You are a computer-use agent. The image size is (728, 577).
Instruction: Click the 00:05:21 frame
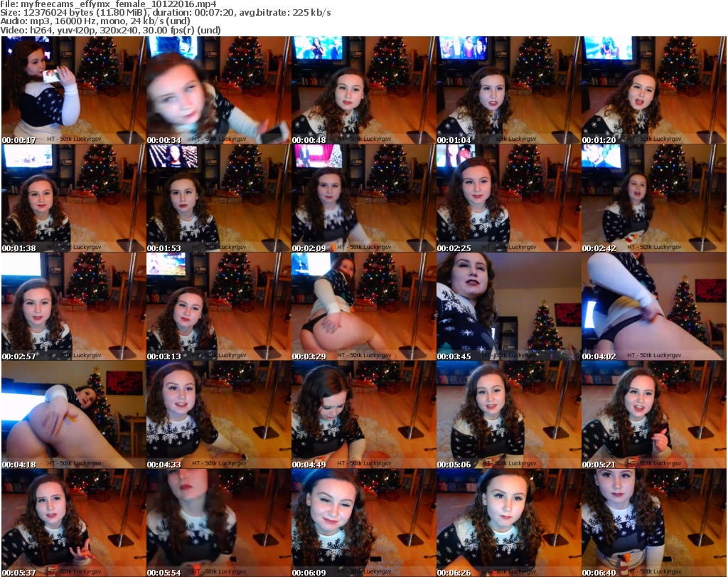click(654, 415)
